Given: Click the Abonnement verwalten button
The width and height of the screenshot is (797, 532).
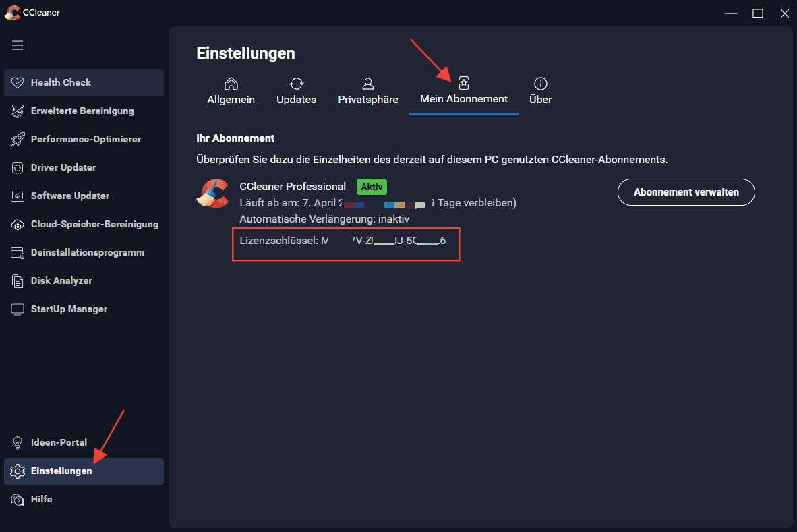Looking at the screenshot, I should [686, 192].
